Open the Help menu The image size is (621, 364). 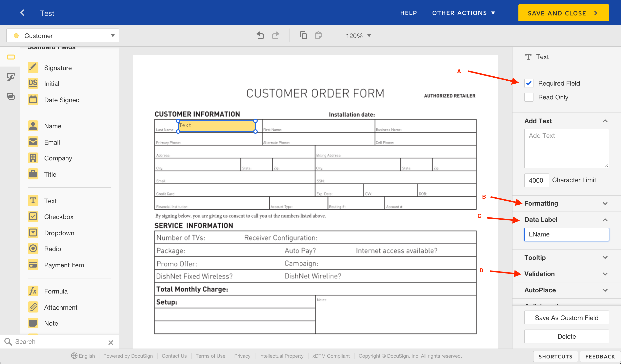[408, 13]
